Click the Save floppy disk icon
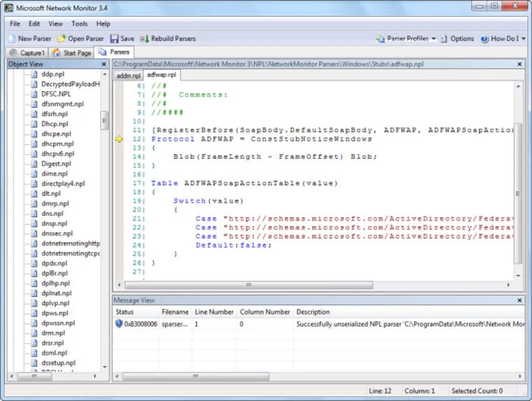 click(114, 39)
